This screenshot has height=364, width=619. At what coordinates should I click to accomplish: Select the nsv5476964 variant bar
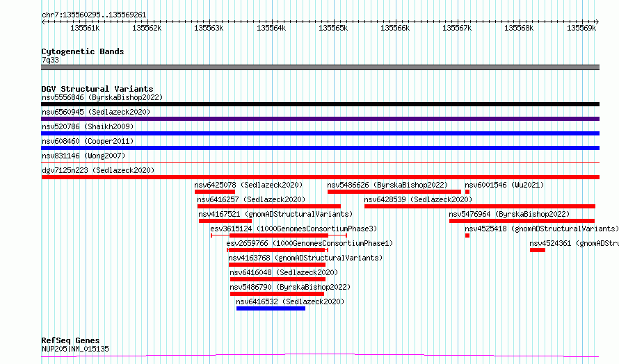click(522, 221)
